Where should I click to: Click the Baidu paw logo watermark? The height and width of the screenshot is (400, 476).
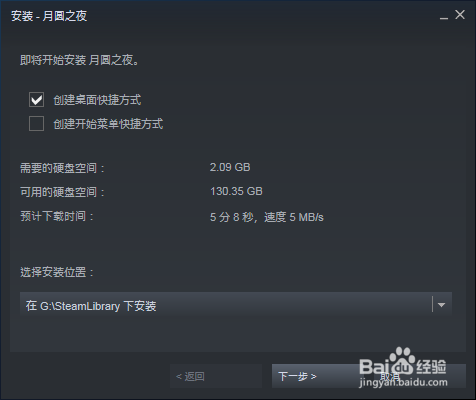click(402, 361)
